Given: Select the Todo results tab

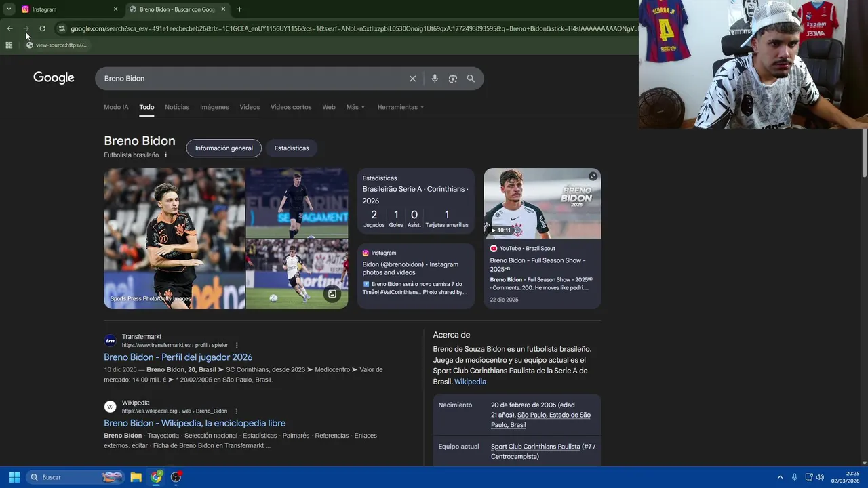Looking at the screenshot, I should [x=146, y=107].
